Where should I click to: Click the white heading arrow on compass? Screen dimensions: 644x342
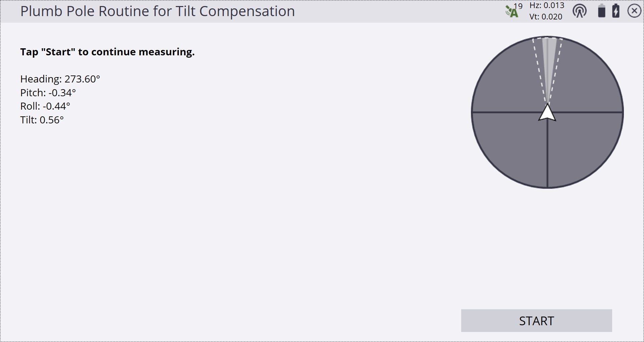[x=547, y=112]
